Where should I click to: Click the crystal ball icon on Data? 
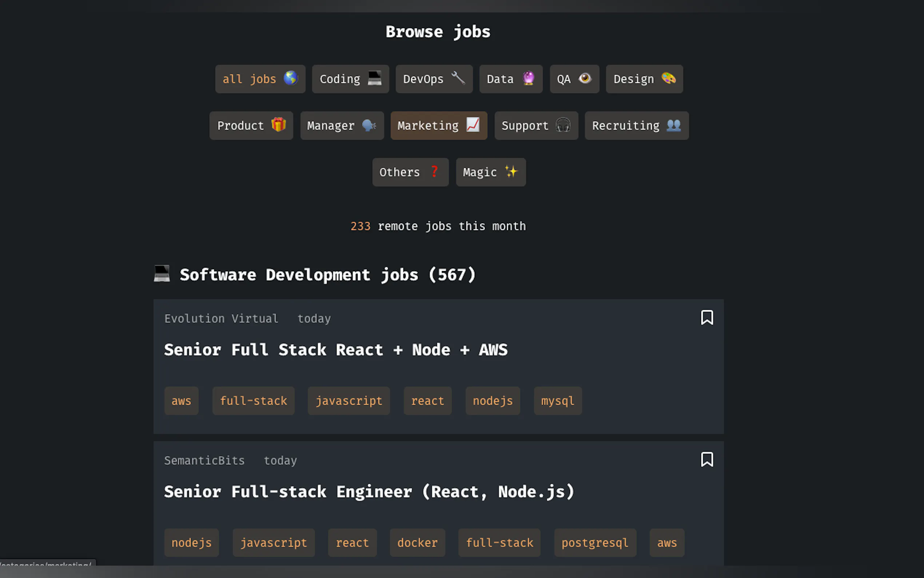point(528,78)
